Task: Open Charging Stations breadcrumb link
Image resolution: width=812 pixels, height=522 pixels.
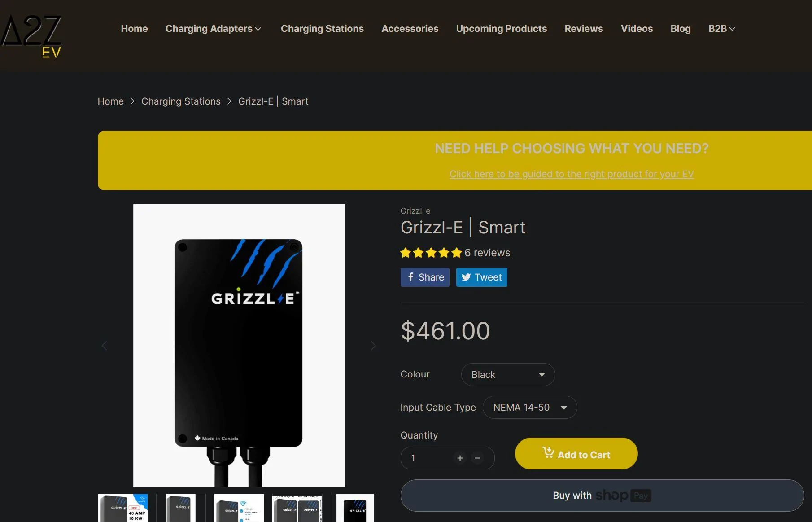Action: 181,101
